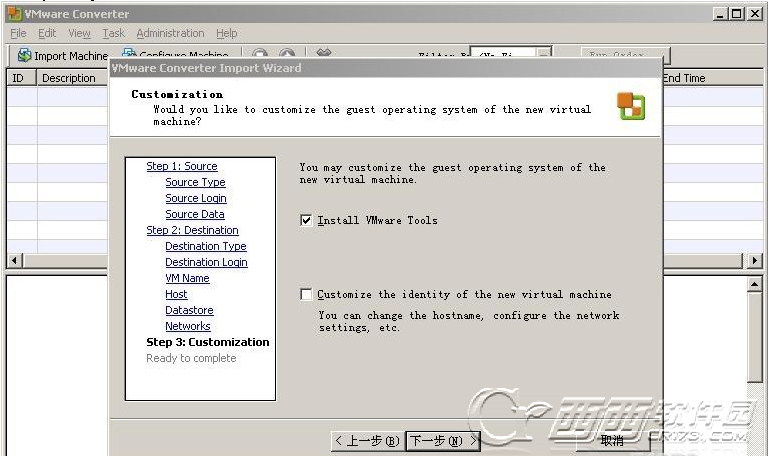
Task: Open the View menu
Action: (79, 33)
